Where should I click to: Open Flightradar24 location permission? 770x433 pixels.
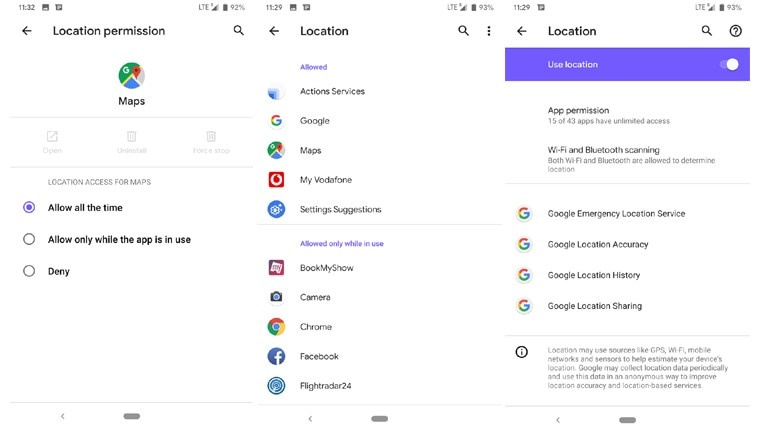(x=379, y=386)
